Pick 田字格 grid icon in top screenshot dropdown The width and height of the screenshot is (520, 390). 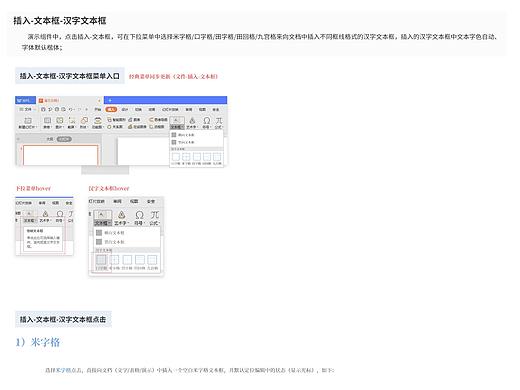[196, 158]
